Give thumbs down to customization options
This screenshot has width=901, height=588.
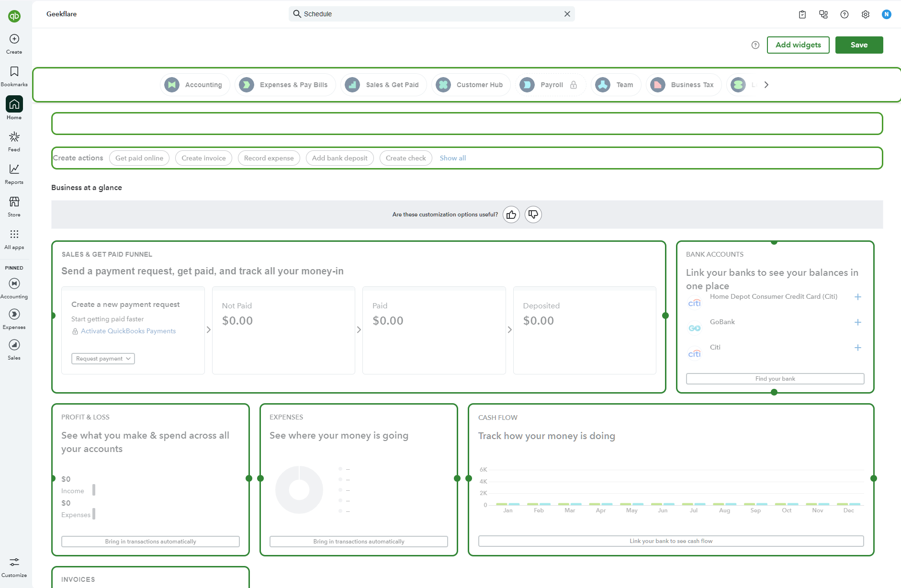tap(533, 215)
